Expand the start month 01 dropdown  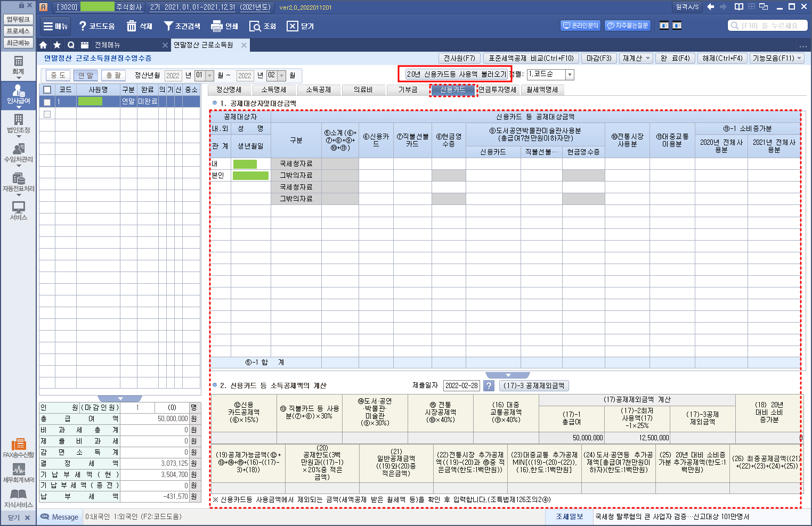(209, 76)
